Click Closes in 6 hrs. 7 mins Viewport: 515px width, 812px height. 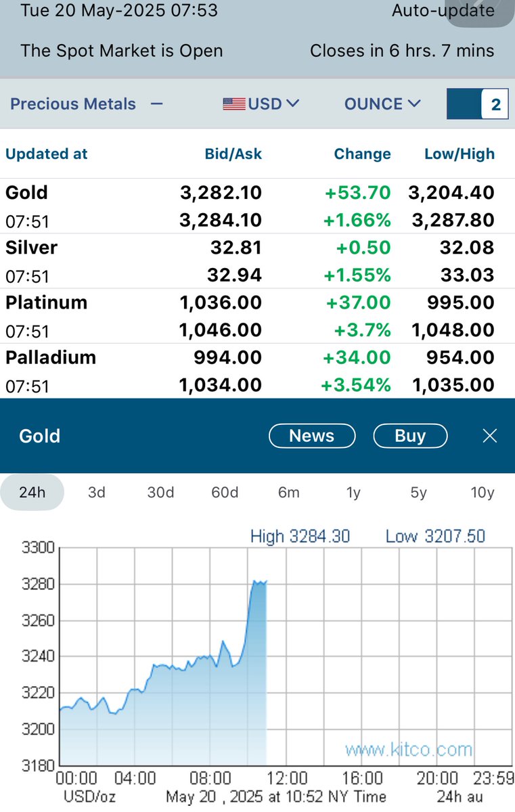[402, 51]
